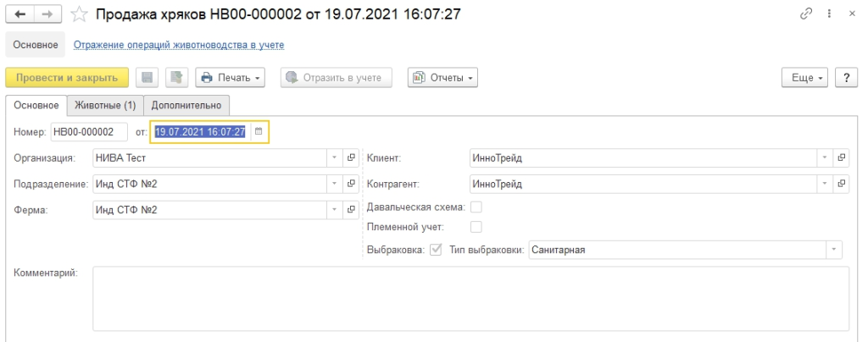Toggle the Выбраковка checkbox
The image size is (868, 342).
[x=436, y=250]
